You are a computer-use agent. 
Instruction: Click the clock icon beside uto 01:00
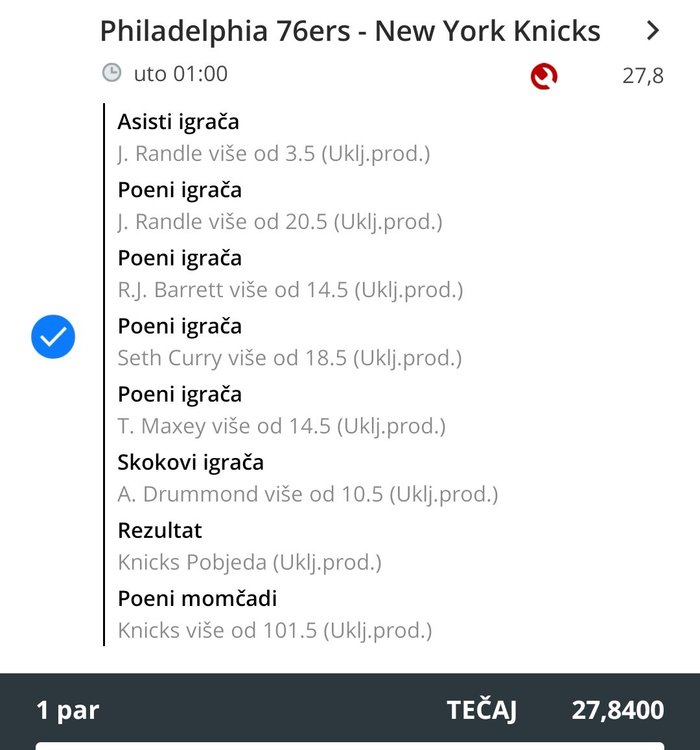tap(112, 73)
